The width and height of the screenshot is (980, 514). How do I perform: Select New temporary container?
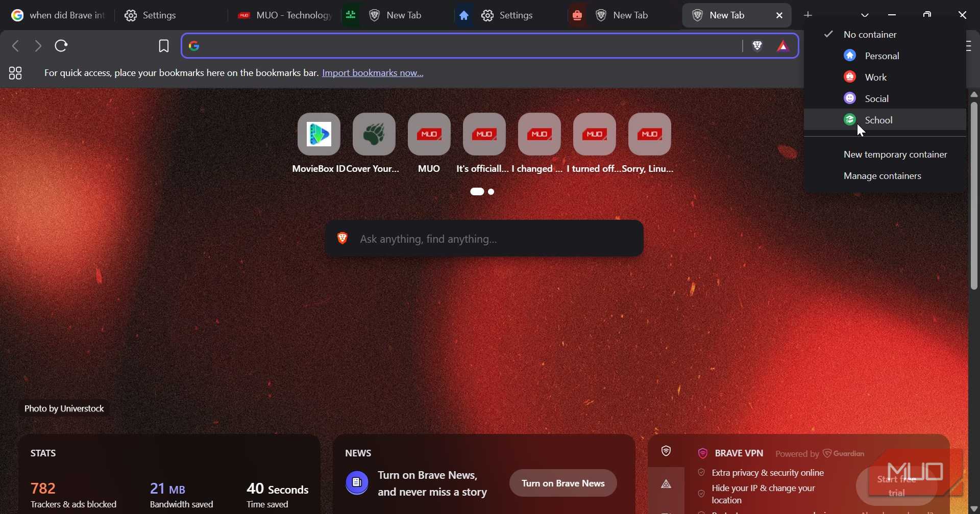886,155
